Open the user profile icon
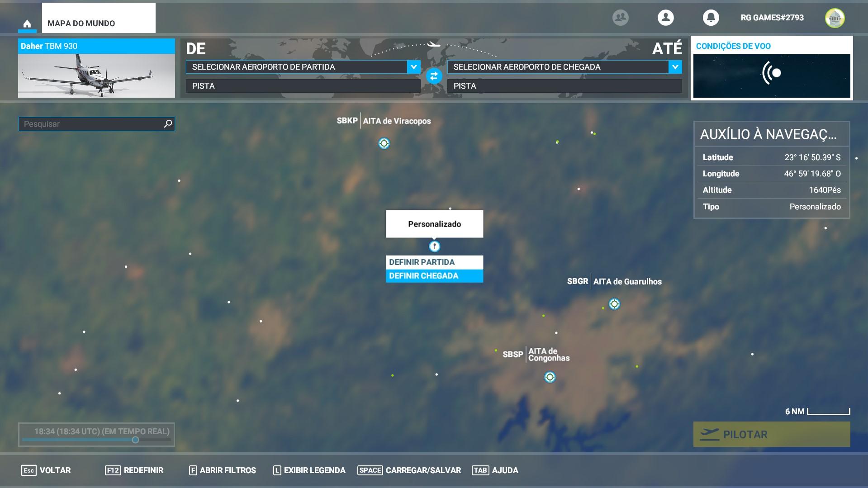The width and height of the screenshot is (868, 488). click(665, 18)
